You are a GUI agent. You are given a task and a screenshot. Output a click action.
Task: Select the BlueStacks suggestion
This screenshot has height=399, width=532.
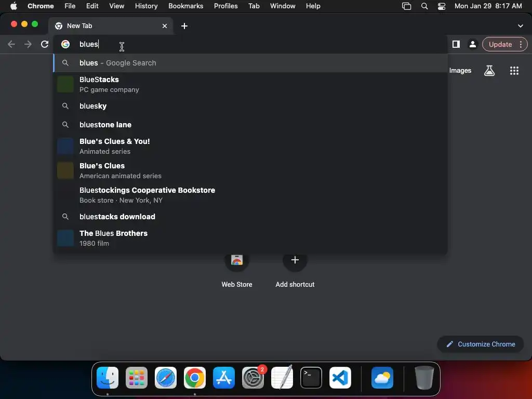250,84
